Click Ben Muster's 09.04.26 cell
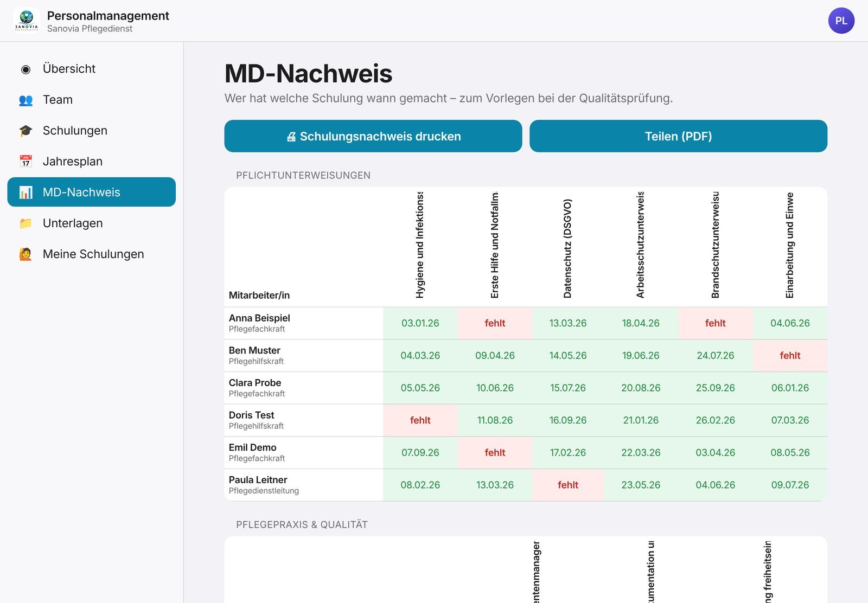The image size is (868, 603). point(495,356)
